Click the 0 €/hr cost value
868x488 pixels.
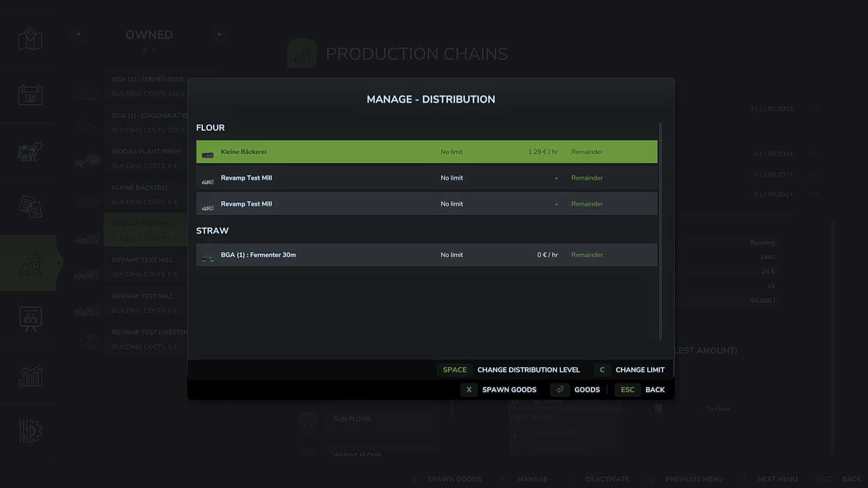[x=547, y=255]
